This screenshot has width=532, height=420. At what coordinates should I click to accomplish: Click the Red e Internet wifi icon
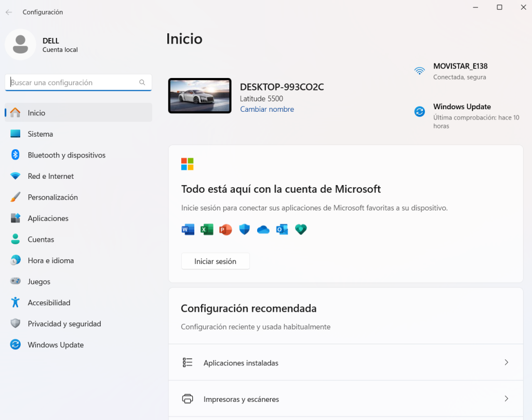[x=15, y=176]
